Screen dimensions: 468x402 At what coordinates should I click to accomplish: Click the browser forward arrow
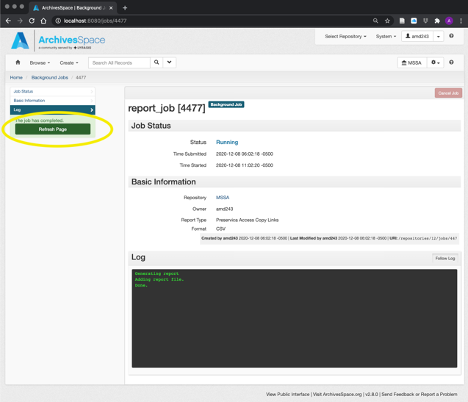(x=20, y=21)
